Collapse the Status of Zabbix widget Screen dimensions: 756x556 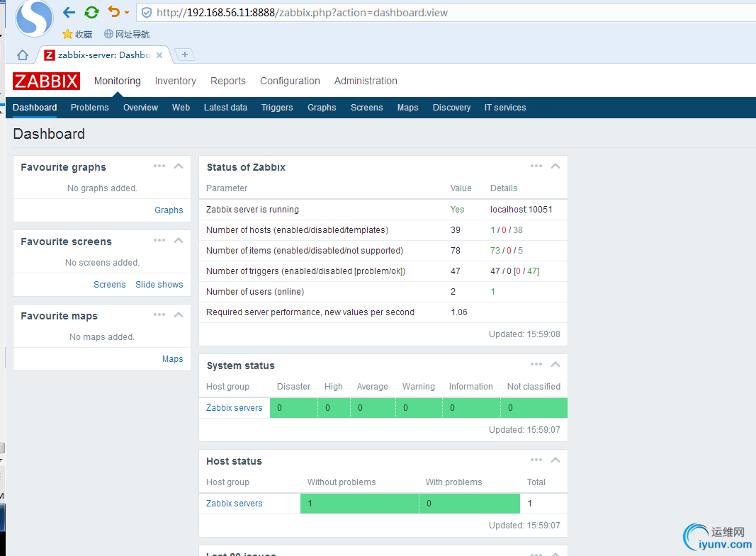(x=555, y=166)
